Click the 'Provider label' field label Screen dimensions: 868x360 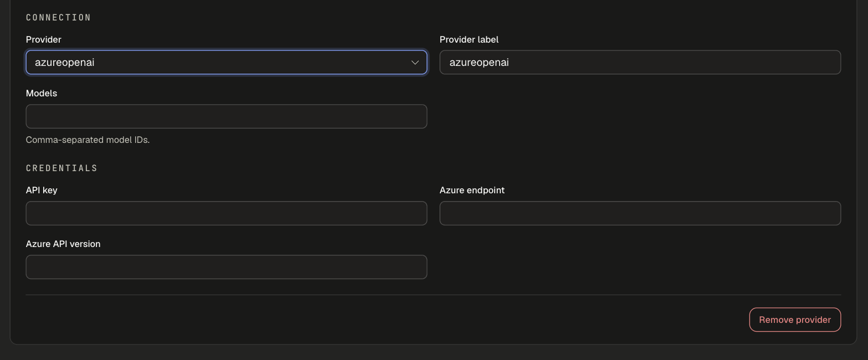click(469, 39)
